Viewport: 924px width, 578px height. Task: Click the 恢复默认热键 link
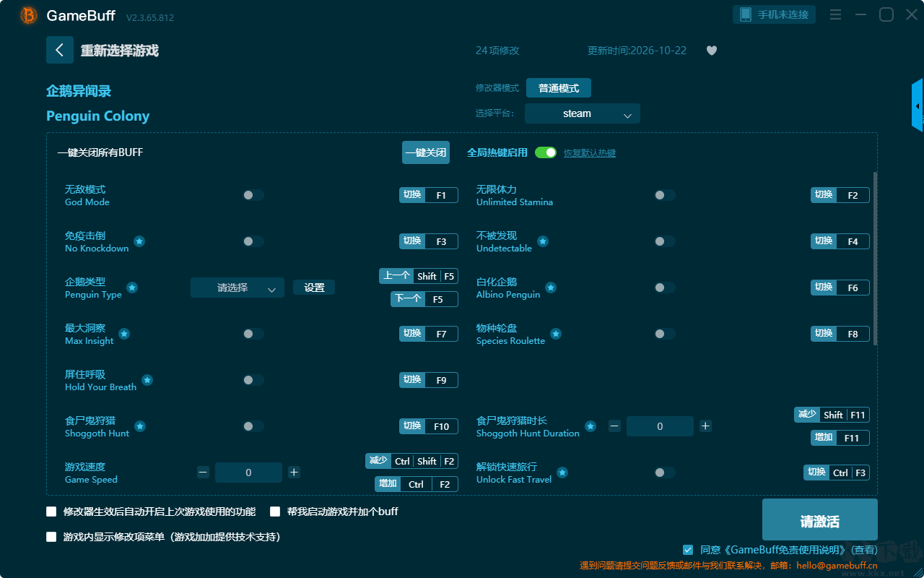pyautogui.click(x=590, y=153)
